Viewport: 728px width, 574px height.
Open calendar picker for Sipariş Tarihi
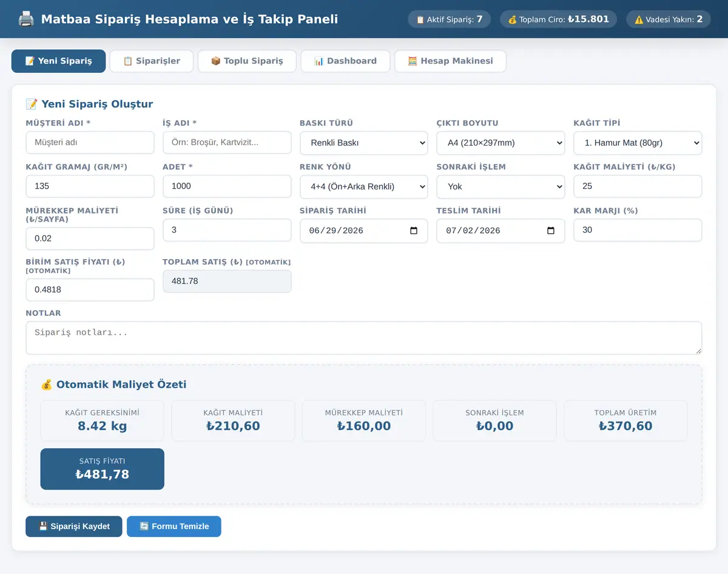click(x=414, y=231)
